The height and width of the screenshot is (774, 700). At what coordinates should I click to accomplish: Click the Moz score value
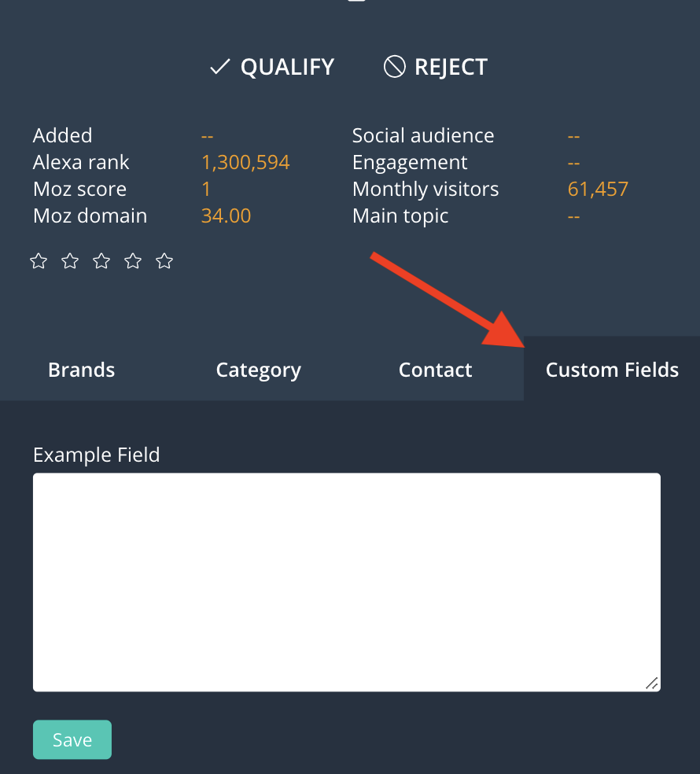coord(206,190)
